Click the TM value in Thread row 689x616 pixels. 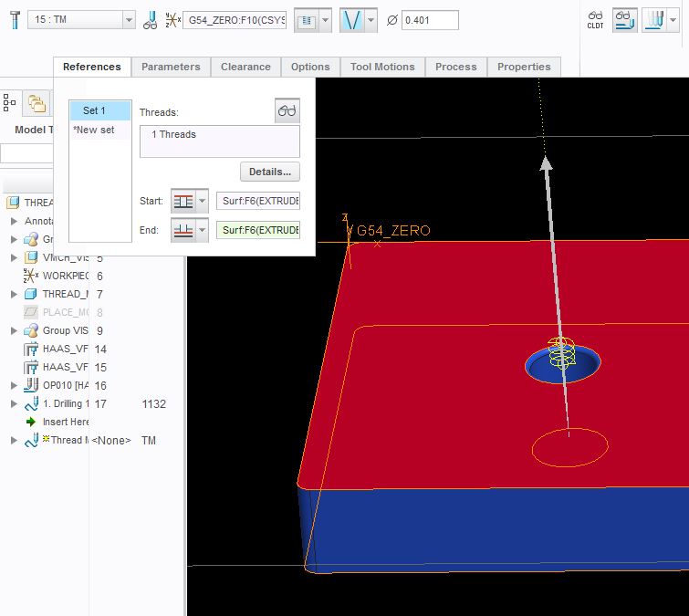point(149,440)
